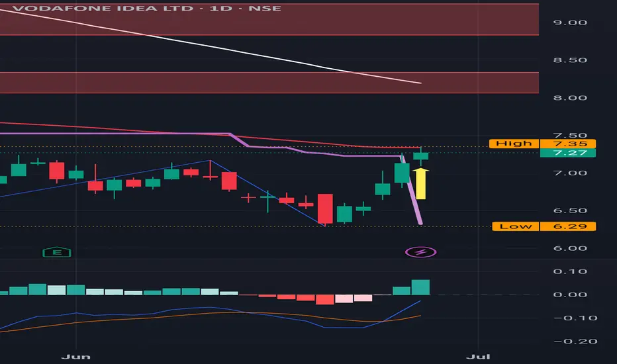The image size is (617, 364).
Task: Click the −0.20 indicator axis value
Action: (575, 341)
